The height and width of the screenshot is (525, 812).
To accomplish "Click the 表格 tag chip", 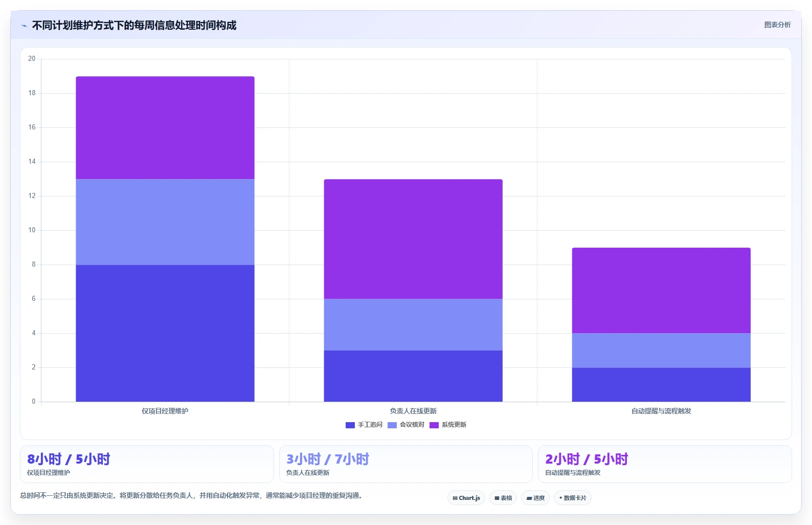I will pyautogui.click(x=503, y=498).
